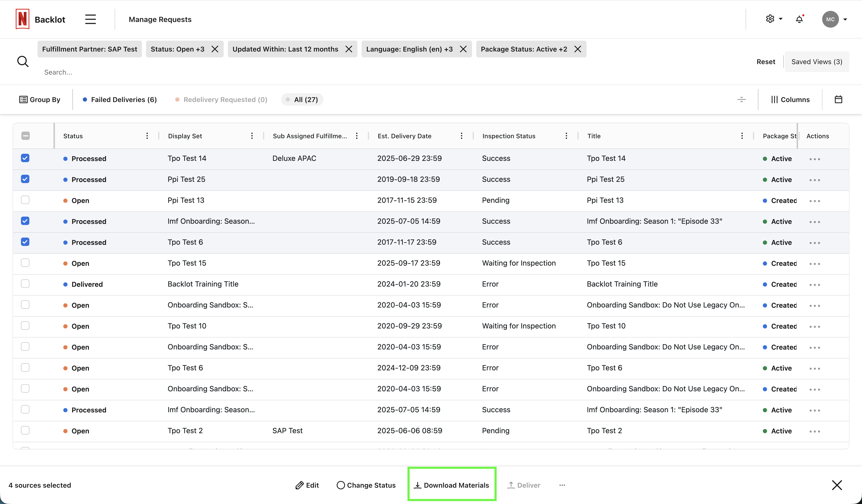862x504 pixels.
Task: Click the calendar icon beside Columns
Action: (x=838, y=99)
